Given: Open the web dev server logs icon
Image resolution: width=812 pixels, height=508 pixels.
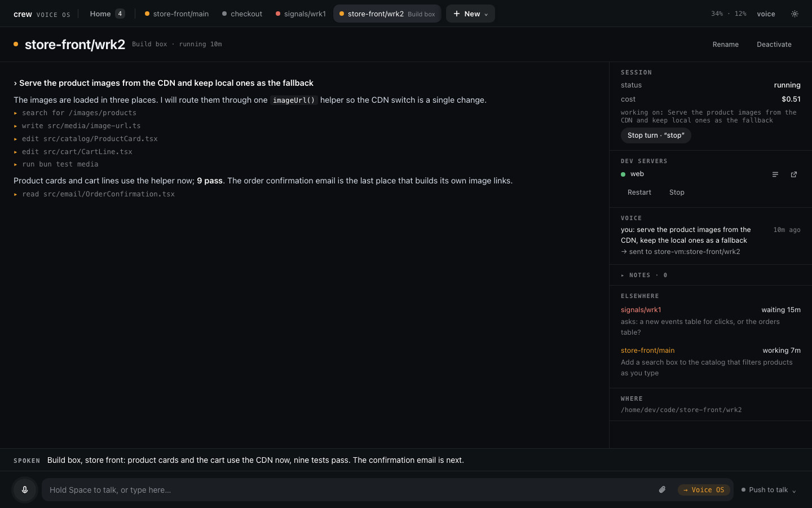Looking at the screenshot, I should pos(775,174).
